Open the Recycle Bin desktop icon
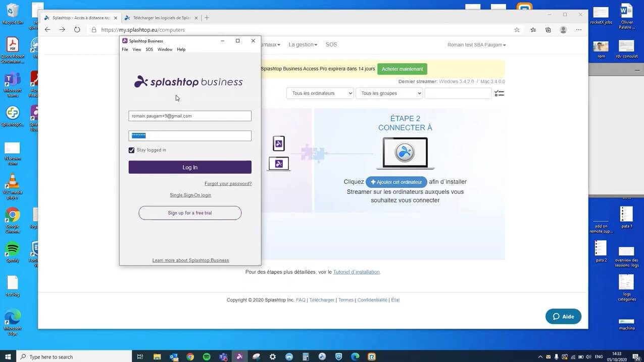 click(13, 14)
